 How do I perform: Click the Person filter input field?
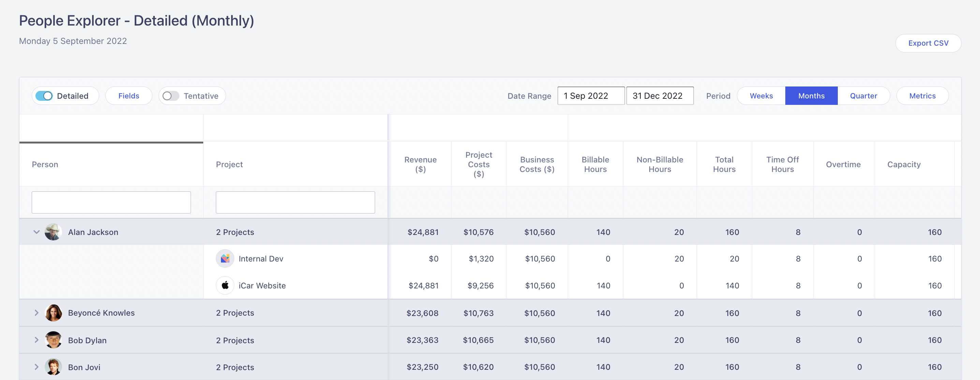tap(111, 202)
